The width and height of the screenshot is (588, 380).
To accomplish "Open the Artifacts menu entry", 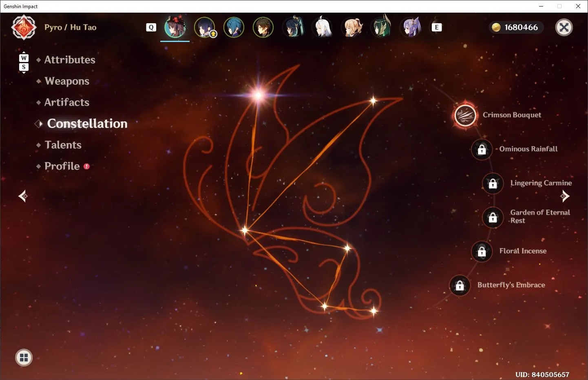I will pyautogui.click(x=66, y=102).
